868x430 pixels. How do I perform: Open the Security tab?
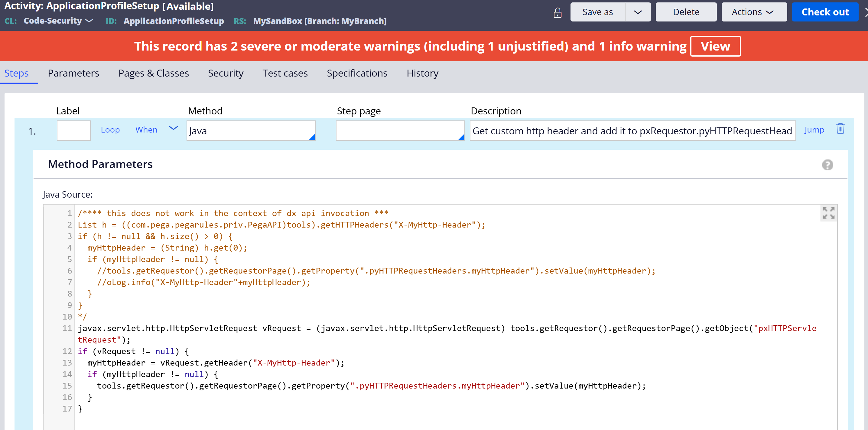pyautogui.click(x=226, y=73)
